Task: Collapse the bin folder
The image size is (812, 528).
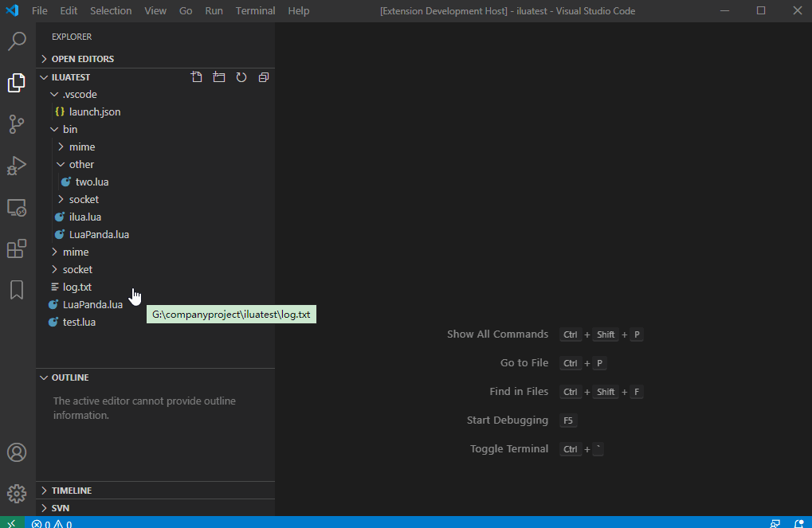Action: pyautogui.click(x=155, y=129)
